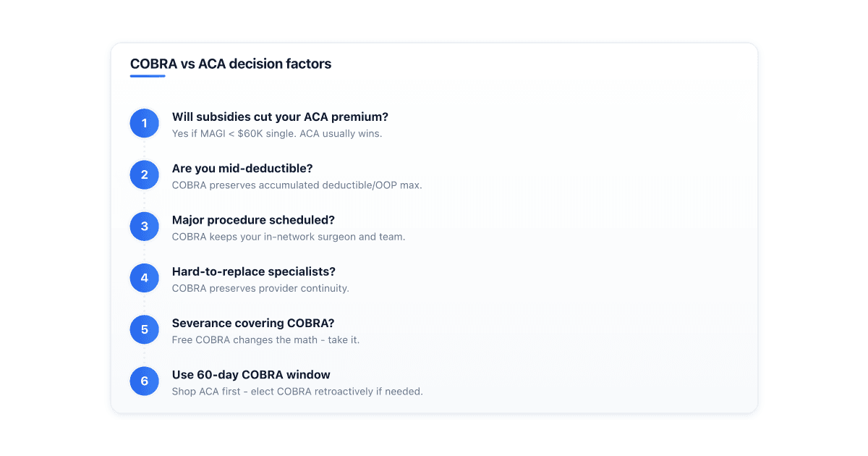Image resolution: width=868 pixels, height=456 pixels.
Task: Click 'Use 60-day COBRA window' heading
Action: [x=251, y=375]
